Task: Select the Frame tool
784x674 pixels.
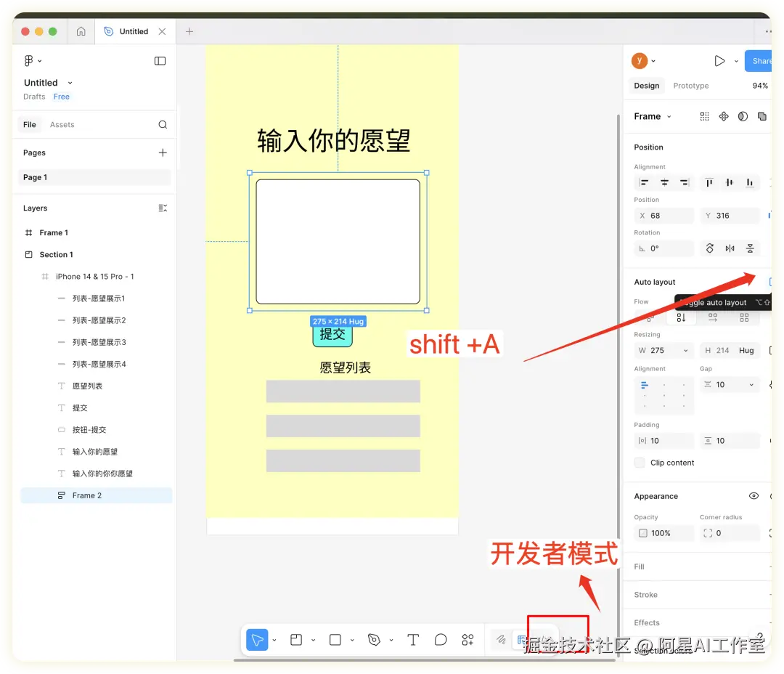Action: (296, 640)
